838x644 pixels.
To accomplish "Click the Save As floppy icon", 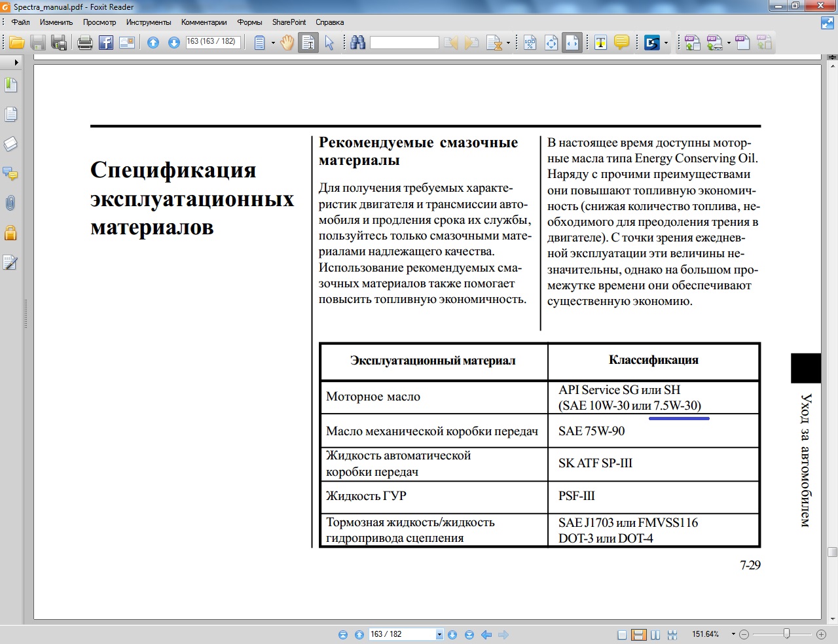I will (x=59, y=43).
